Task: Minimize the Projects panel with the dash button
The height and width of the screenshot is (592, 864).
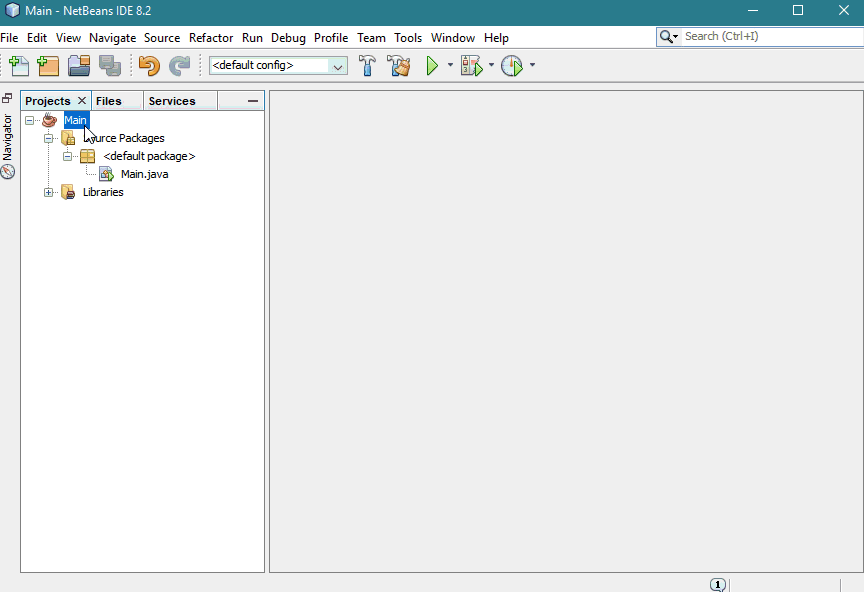Action: click(x=251, y=100)
